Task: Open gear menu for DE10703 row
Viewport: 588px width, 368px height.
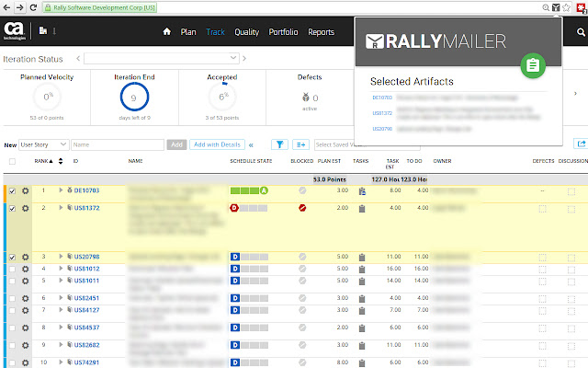Action: 25,190
